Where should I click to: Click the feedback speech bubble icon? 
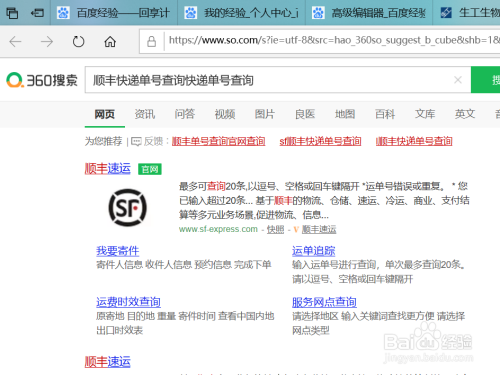[136, 142]
